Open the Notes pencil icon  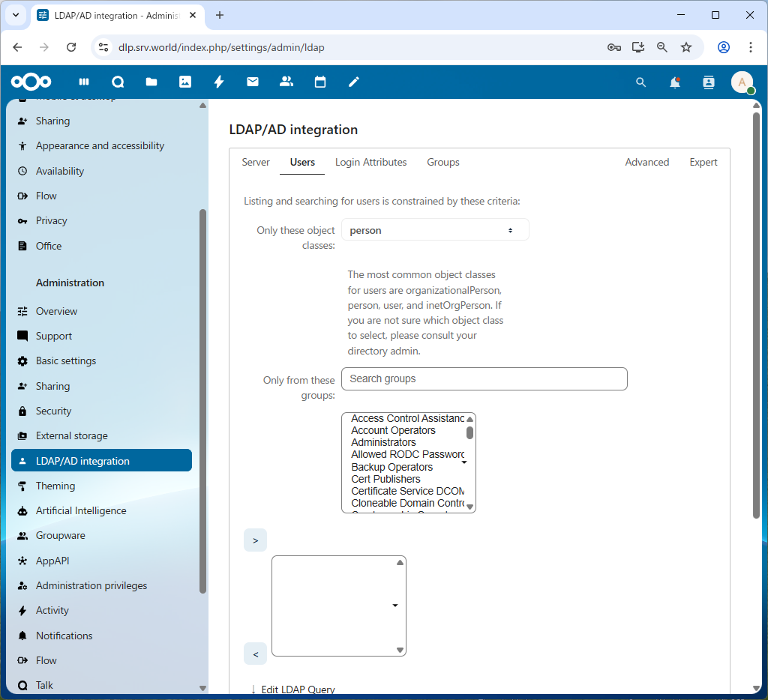pyautogui.click(x=354, y=82)
